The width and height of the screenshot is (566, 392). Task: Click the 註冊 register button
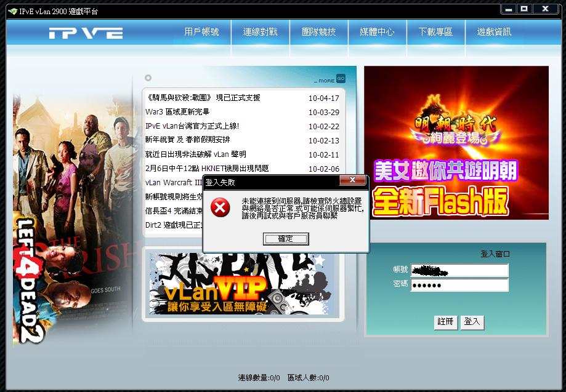[445, 321]
